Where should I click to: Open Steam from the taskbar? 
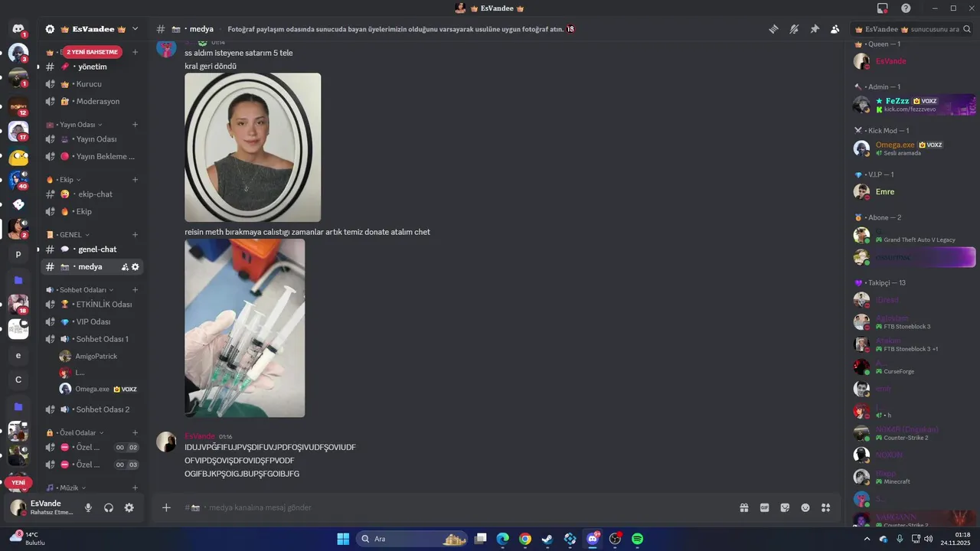(x=547, y=539)
